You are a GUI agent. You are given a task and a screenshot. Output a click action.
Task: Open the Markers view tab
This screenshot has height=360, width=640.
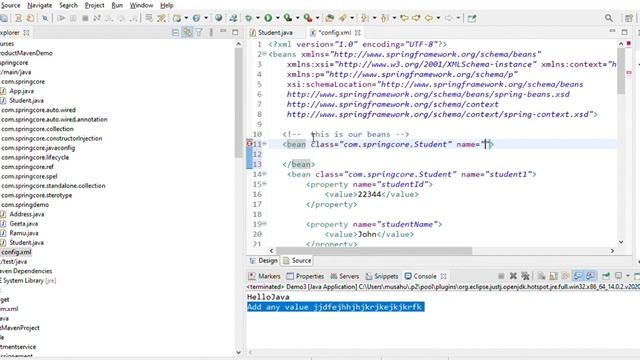click(x=264, y=276)
